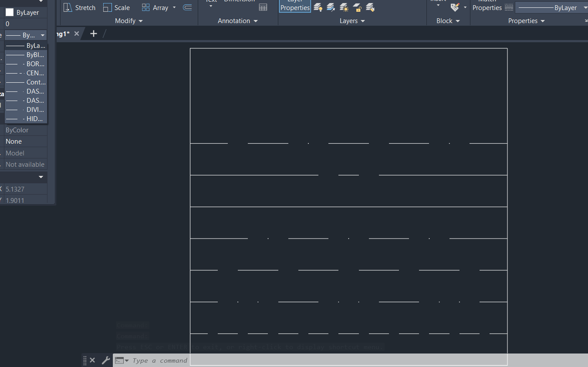Expand the Modify panel
Viewport: 588px width, 367px height.
129,20
